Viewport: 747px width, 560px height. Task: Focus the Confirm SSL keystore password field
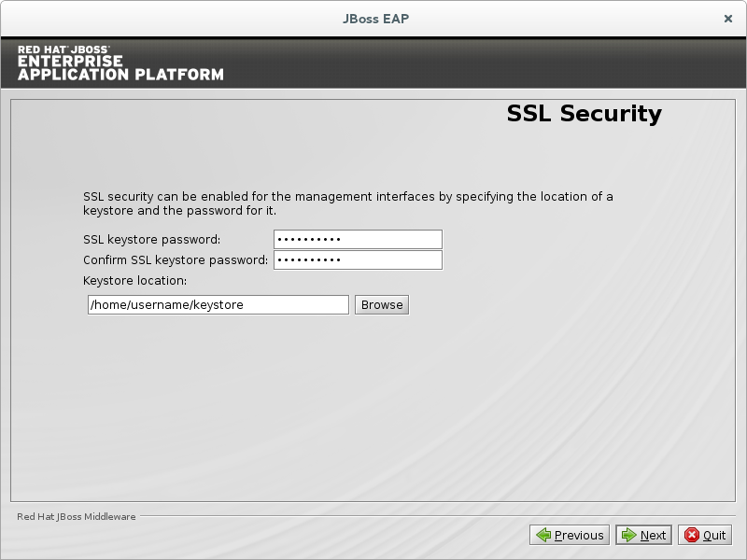click(358, 259)
